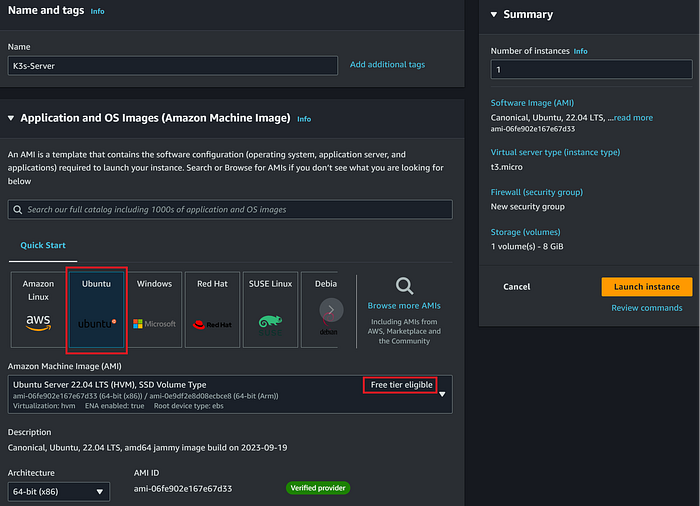
Task: Focus the AMI catalog search field
Action: [x=230, y=209]
